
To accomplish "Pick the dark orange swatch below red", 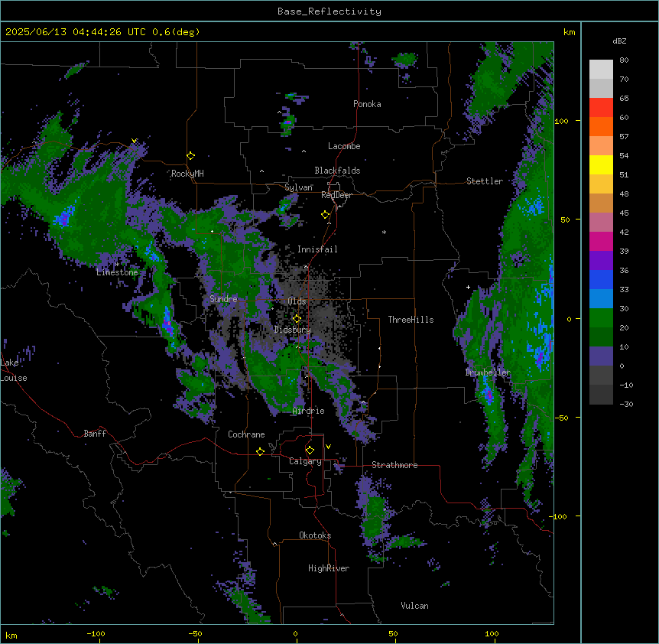I will (x=601, y=126).
